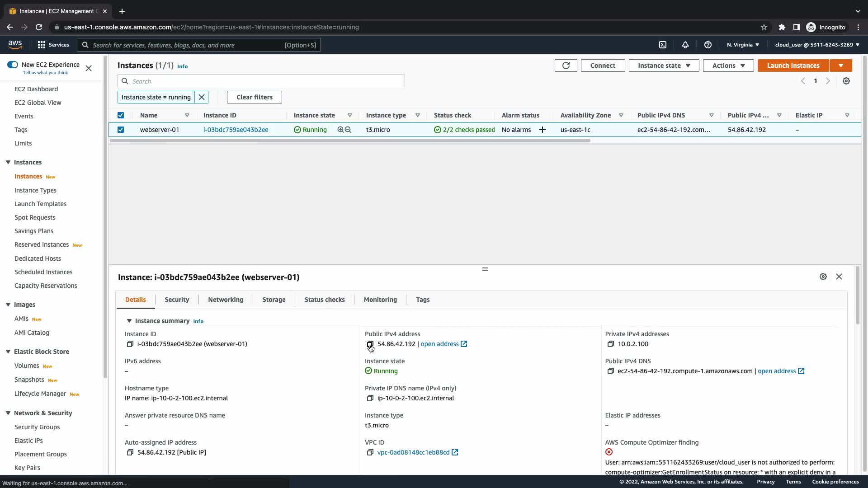Switch to the Status checks tab
This screenshot has width=868, height=488.
point(324,300)
